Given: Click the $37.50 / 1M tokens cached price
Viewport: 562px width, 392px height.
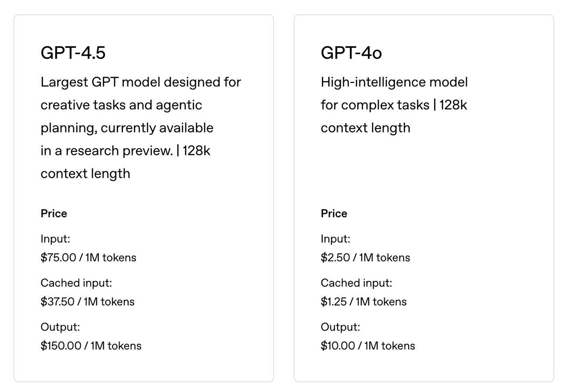Looking at the screenshot, I should pos(87,302).
